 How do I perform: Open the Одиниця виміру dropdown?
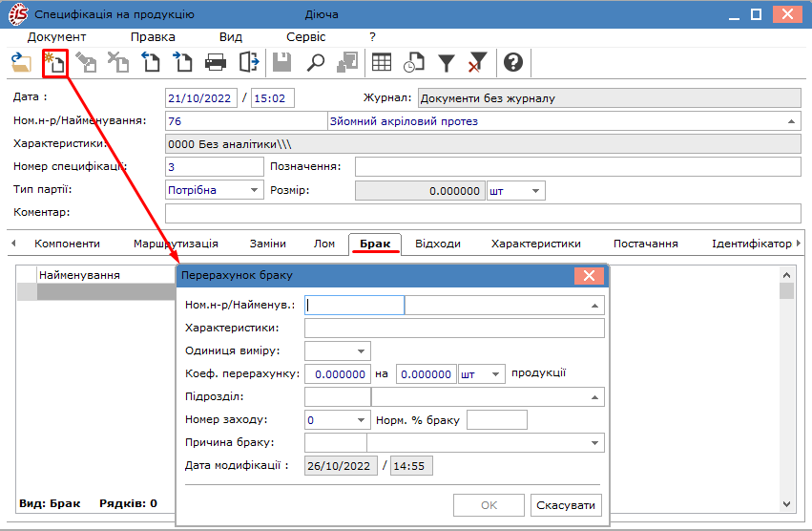tap(361, 351)
